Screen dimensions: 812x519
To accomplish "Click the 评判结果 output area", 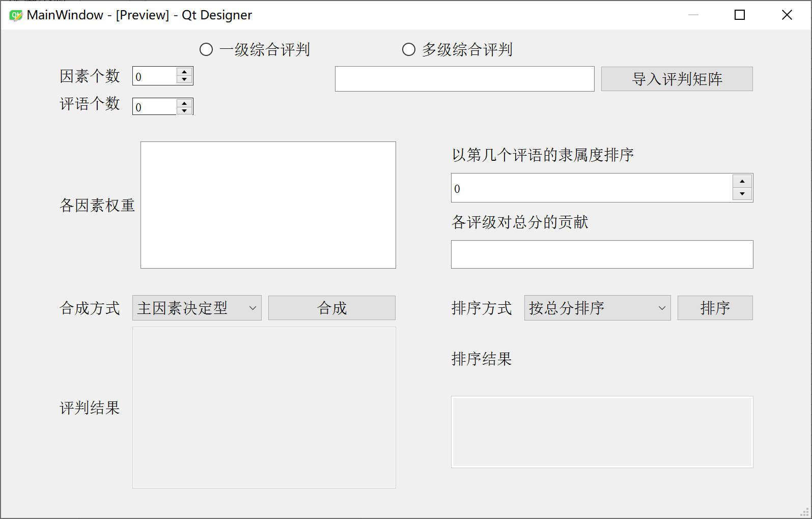I will [264, 408].
